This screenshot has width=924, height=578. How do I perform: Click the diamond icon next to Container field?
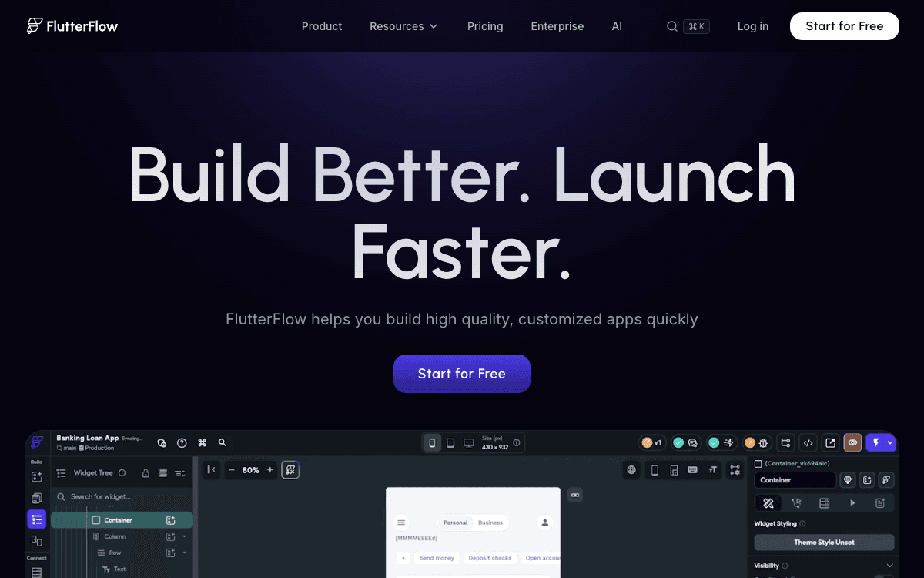848,480
